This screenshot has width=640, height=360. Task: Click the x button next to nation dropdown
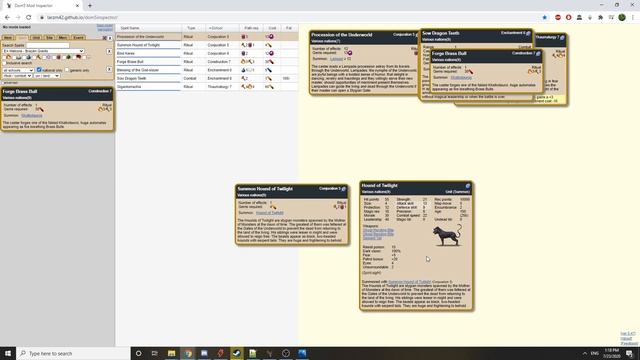coord(109,51)
